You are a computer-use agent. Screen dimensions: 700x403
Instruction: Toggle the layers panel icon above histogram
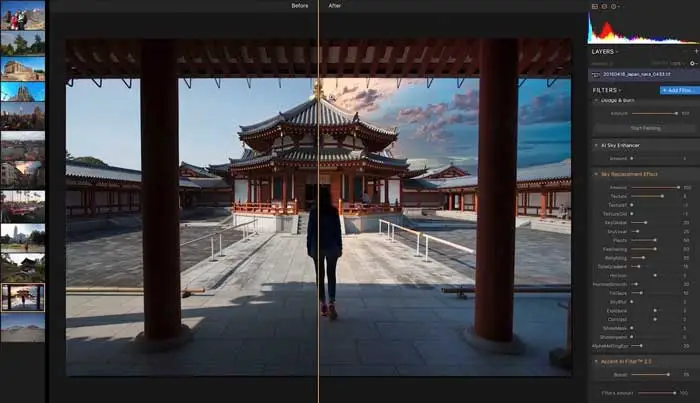(604, 6)
